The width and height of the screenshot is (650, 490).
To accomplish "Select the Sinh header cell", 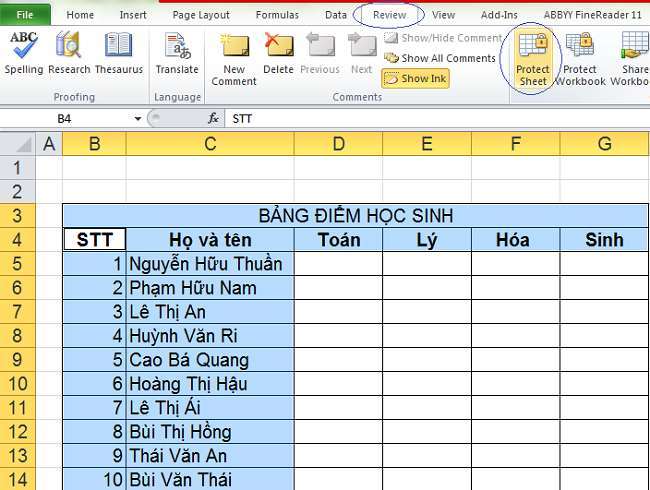I will point(604,240).
